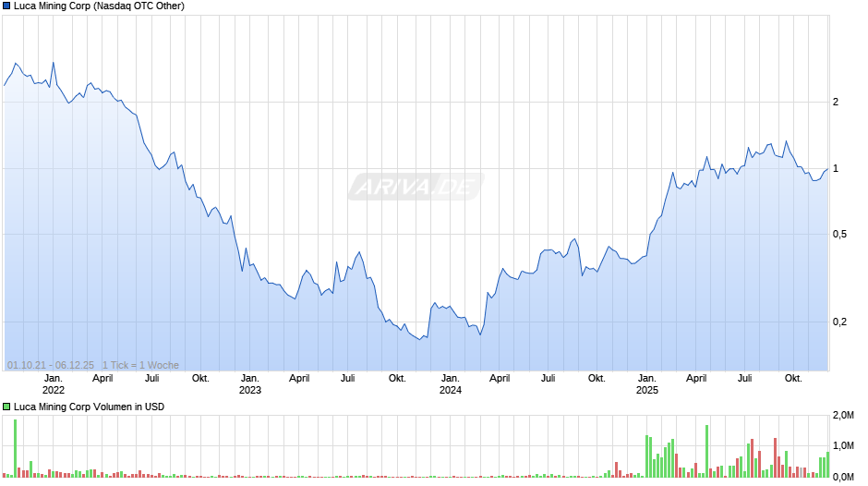The width and height of the screenshot is (868, 486).
Task: Click the date range text '01.10.21 - 06.12.25'
Action: [x=51, y=365]
